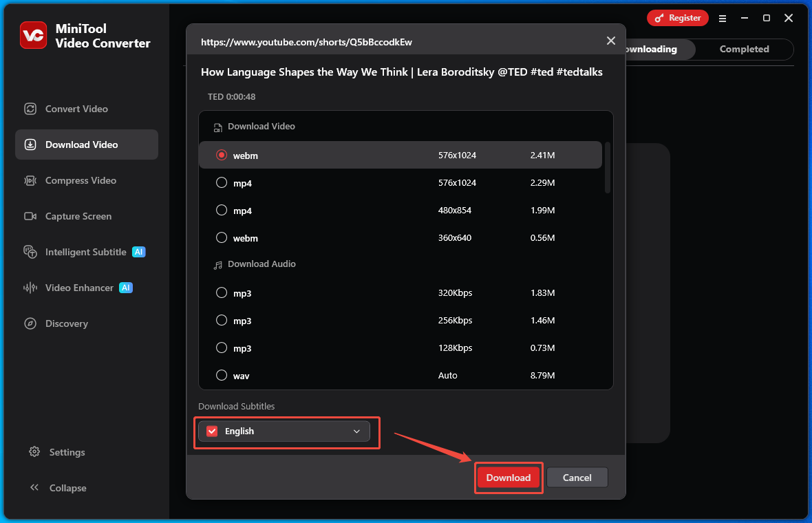Click the Download Subtitles label
The width and height of the screenshot is (812, 523).
coord(236,407)
